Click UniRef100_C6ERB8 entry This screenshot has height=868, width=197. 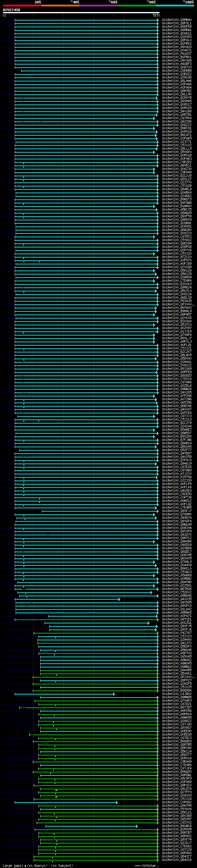pyautogui.click(x=177, y=71)
